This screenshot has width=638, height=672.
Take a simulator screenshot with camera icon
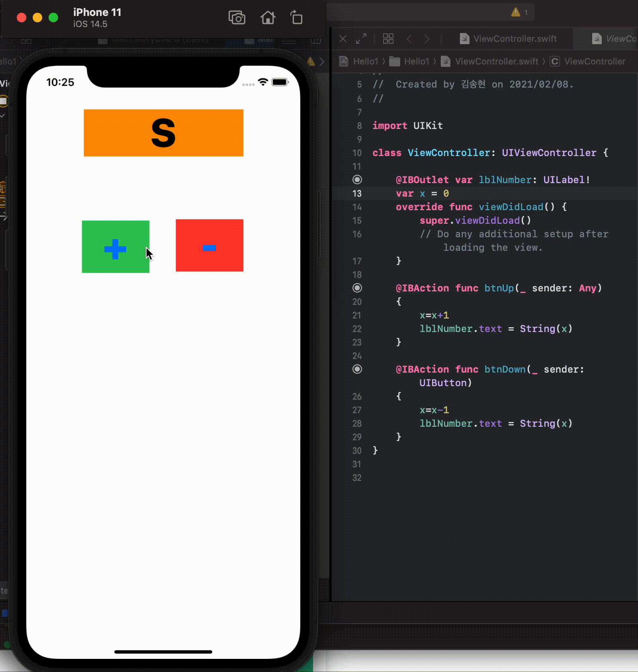click(237, 18)
